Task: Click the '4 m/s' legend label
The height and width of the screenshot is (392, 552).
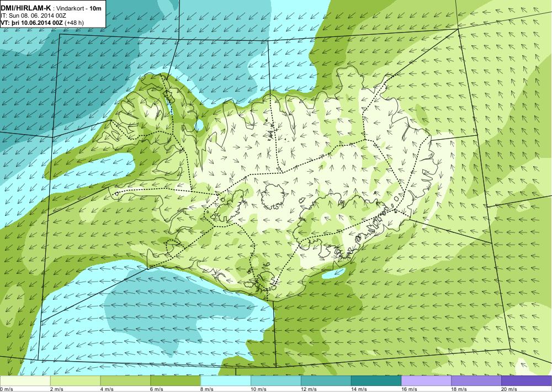Action: (x=107, y=389)
